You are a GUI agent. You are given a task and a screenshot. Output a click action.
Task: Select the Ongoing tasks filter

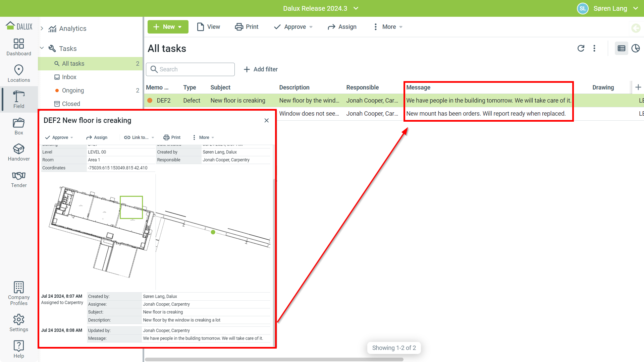[73, 90]
